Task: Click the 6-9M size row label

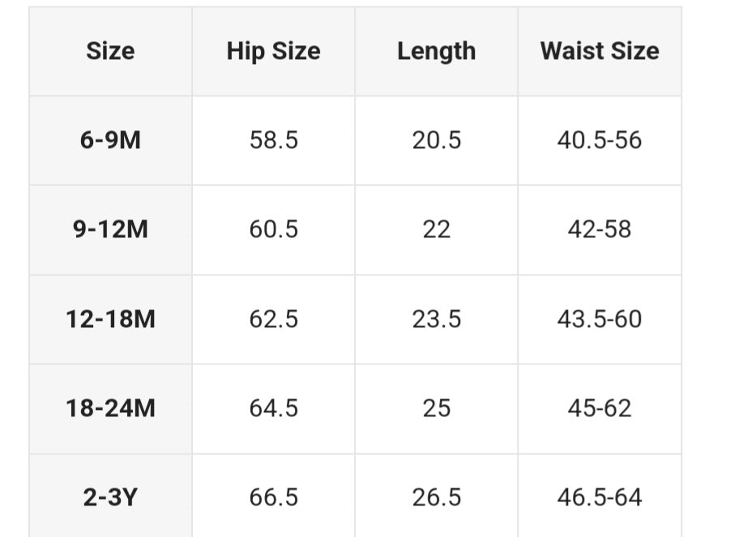Action: pyautogui.click(x=110, y=140)
